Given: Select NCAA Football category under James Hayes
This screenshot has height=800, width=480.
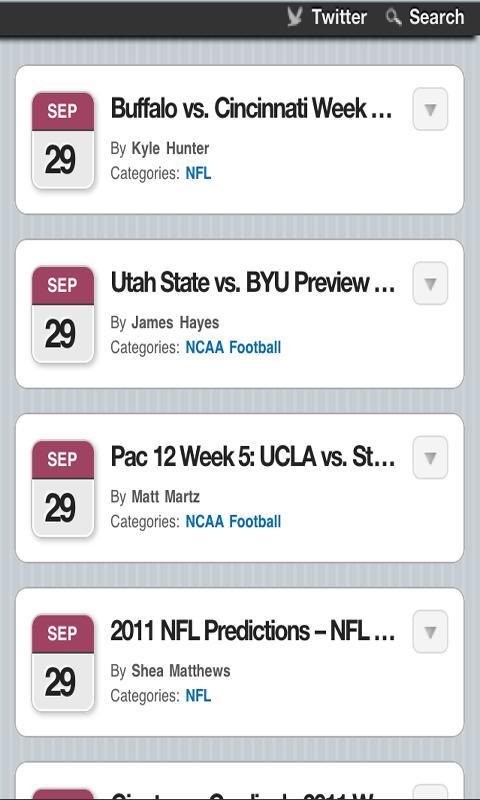Looking at the screenshot, I should pyautogui.click(x=233, y=347).
